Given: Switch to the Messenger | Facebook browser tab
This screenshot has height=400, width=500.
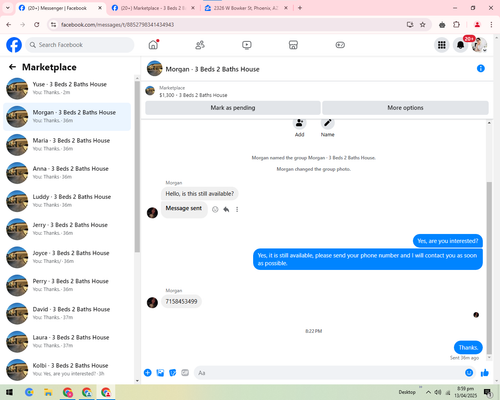Looking at the screenshot, I should tap(61, 8).
